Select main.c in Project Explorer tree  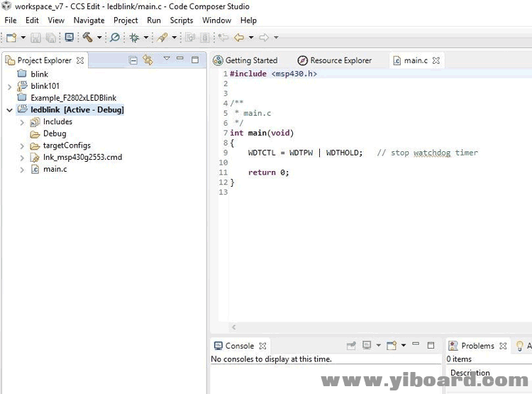pyautogui.click(x=48, y=169)
